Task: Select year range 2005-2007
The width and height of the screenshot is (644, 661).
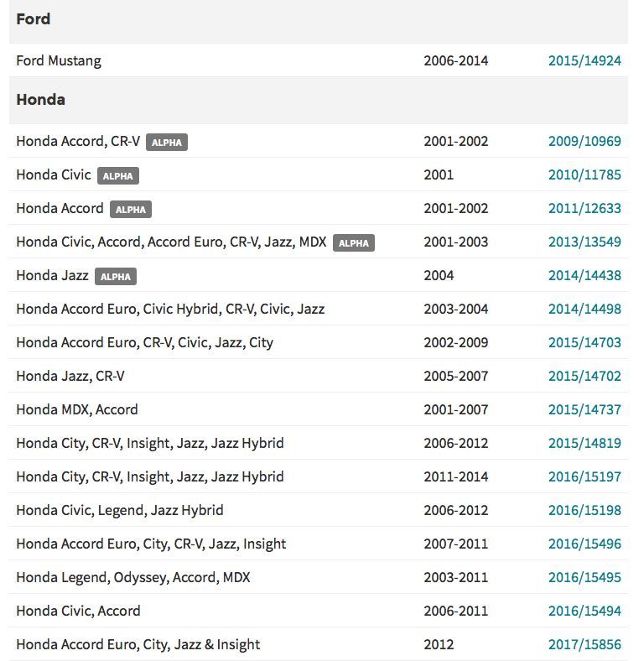Action: 455,376
